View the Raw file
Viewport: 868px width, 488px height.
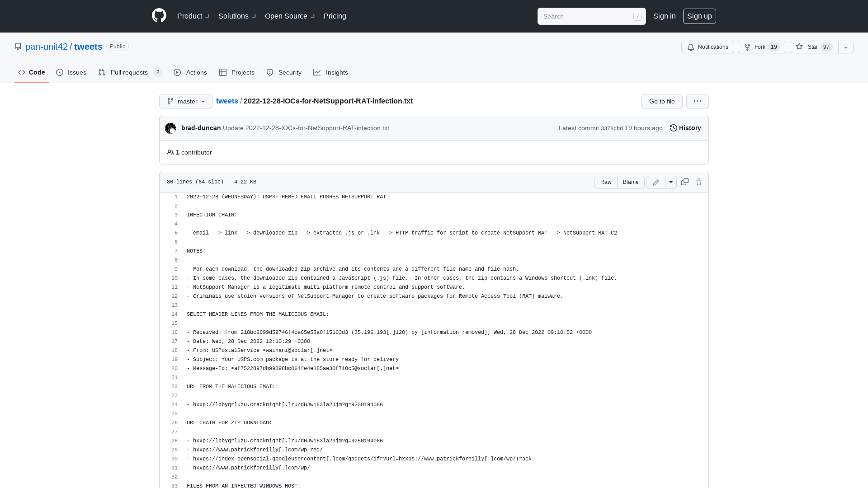[x=606, y=182]
